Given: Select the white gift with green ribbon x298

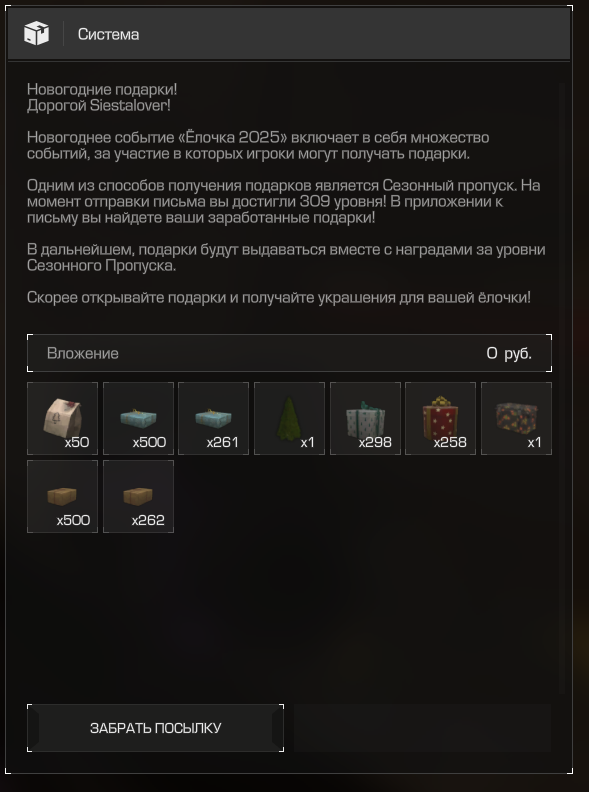Looking at the screenshot, I should [x=365, y=418].
